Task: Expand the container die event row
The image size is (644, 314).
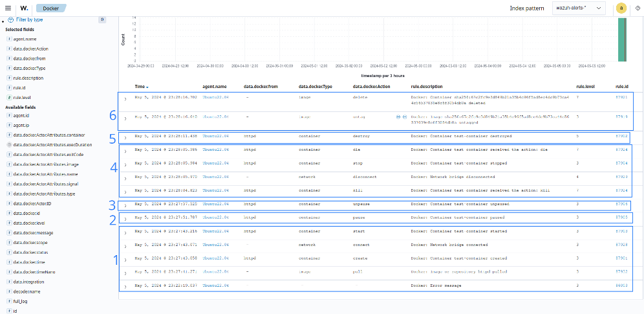Action: point(125,150)
